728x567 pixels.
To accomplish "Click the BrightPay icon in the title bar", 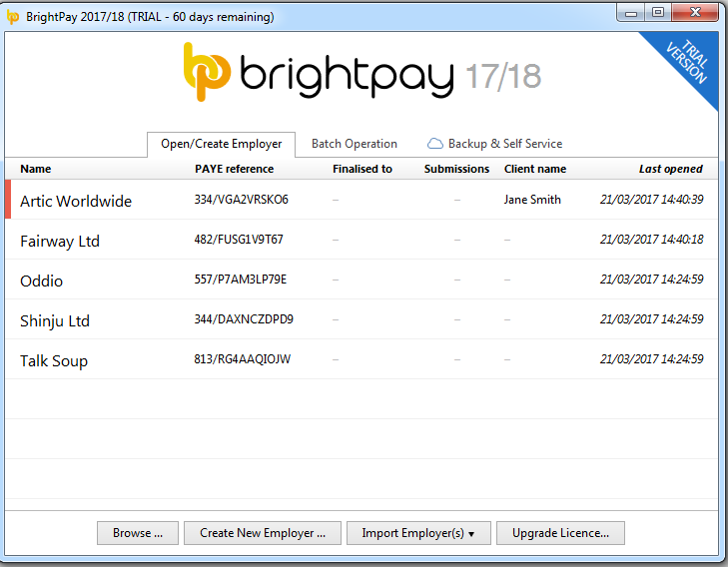I will 13,17.
